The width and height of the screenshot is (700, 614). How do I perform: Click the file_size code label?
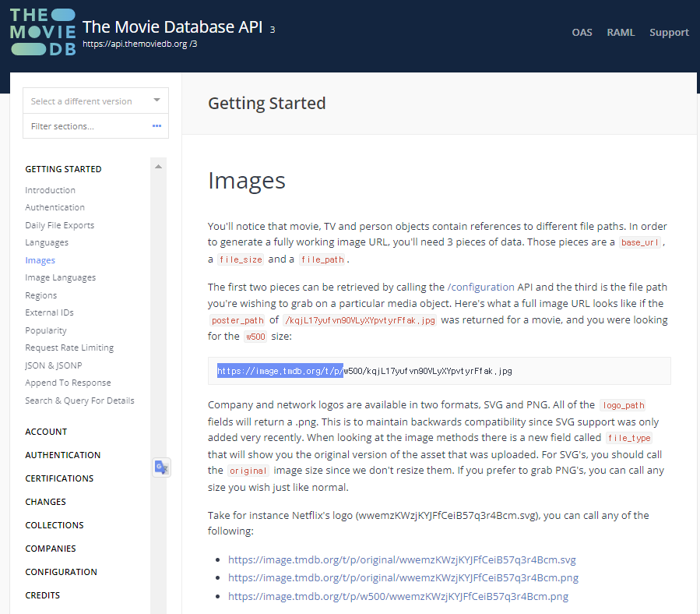241,259
